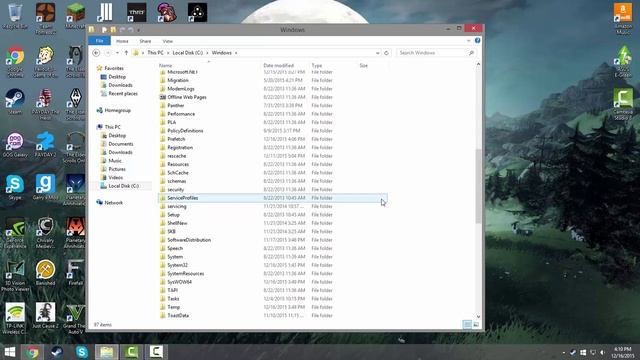Go up one folder level arrow
The height and width of the screenshot is (360, 640).
tap(126, 53)
